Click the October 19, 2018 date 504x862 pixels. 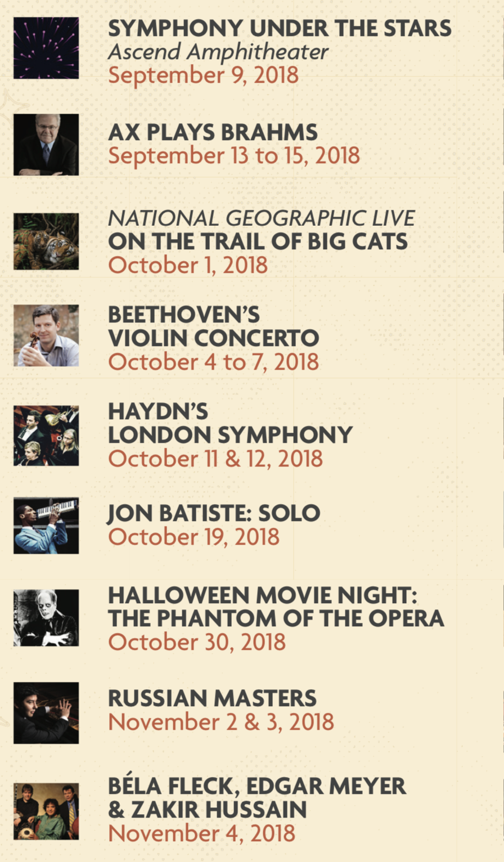tap(193, 537)
